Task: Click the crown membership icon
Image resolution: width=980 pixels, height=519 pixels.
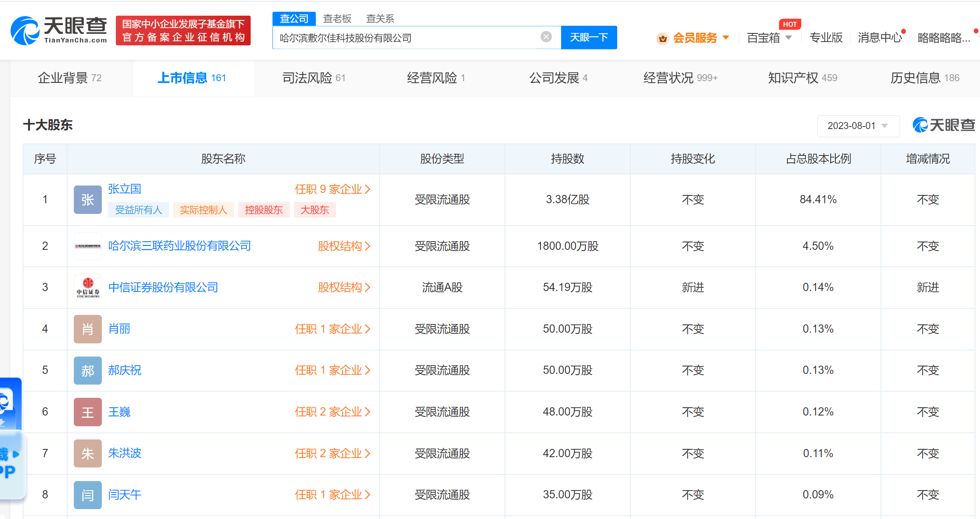Action: click(x=663, y=38)
